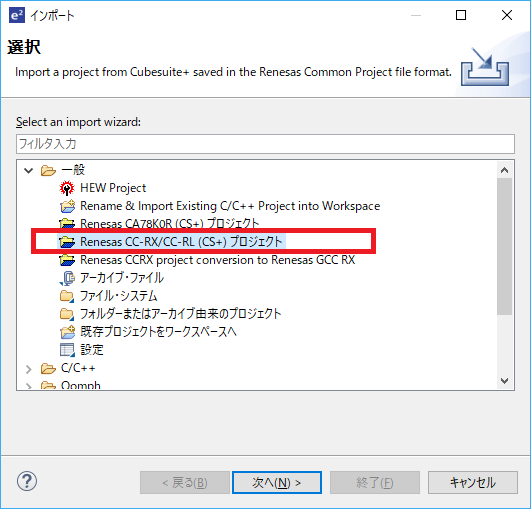Expand the C/C++ tree category
Image resolution: width=531 pixels, height=509 pixels.
pos(29,369)
